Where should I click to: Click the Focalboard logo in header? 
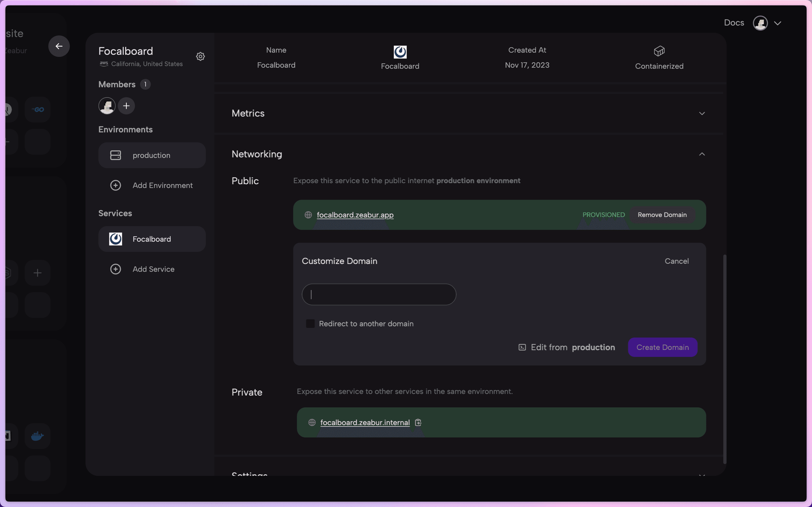click(400, 52)
